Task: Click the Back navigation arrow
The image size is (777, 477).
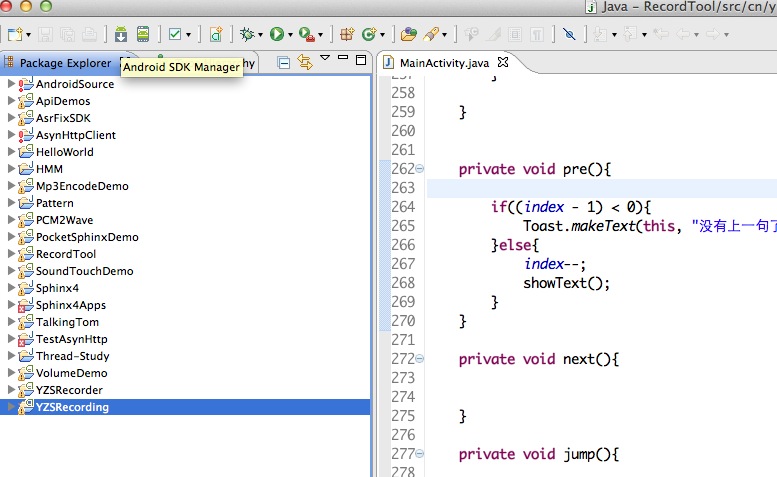Action: click(x=683, y=34)
